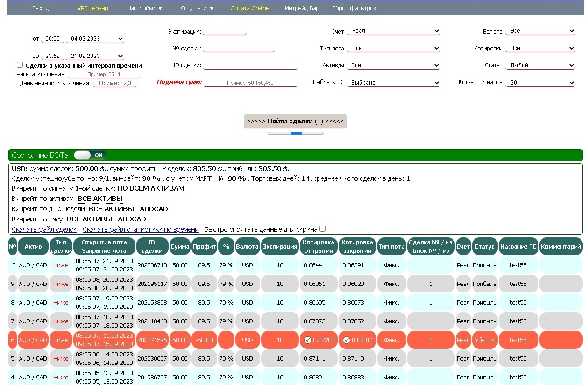Viewport: 588px width, 385px height.
Task: Click 'AUDCAD' in the 'Винрейт по часу' line
Action: [132, 219]
